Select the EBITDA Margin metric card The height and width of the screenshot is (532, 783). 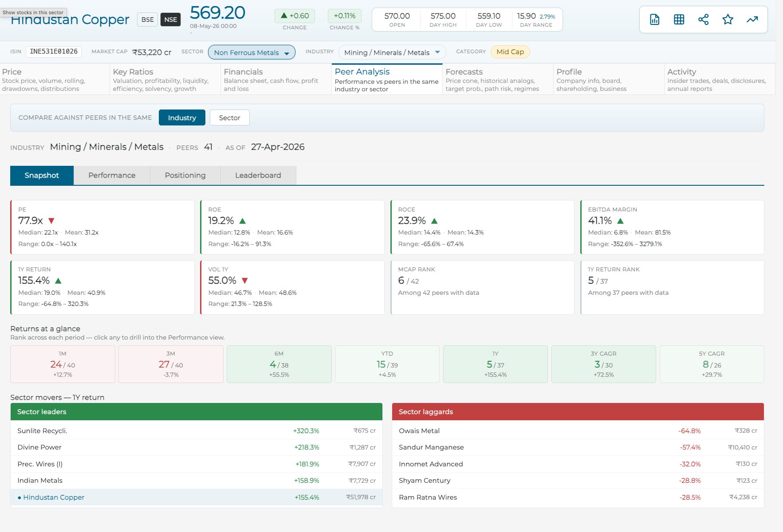(672, 227)
